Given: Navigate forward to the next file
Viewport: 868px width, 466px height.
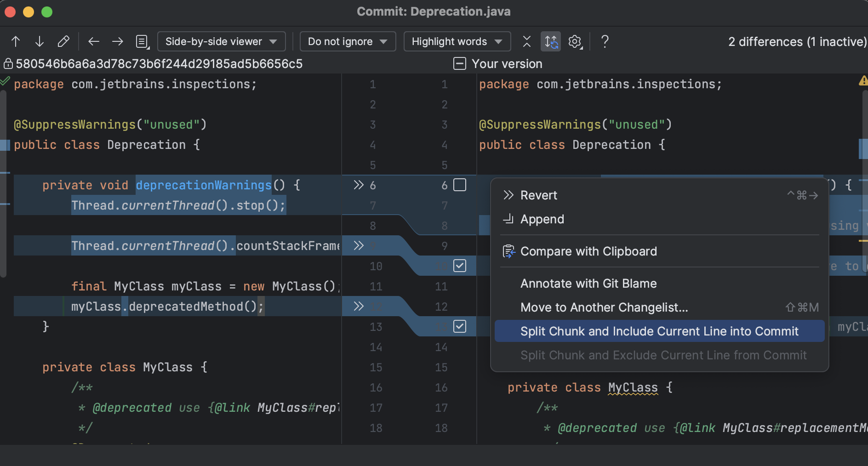Looking at the screenshot, I should click(118, 41).
